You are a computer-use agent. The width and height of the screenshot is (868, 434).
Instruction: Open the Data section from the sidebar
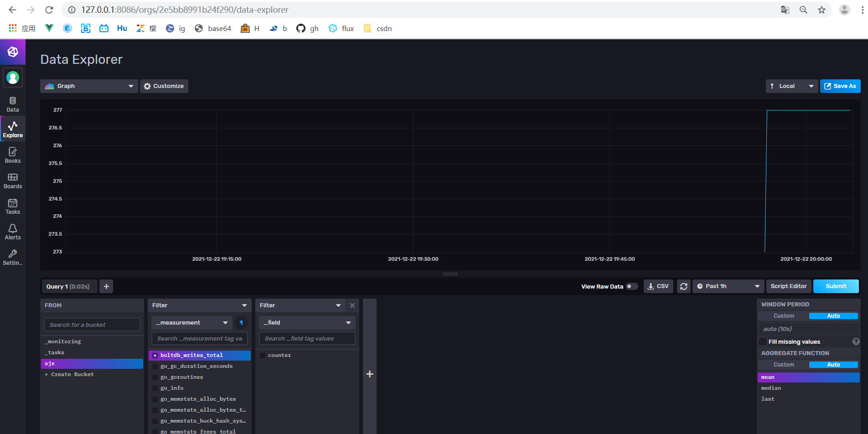click(12, 103)
